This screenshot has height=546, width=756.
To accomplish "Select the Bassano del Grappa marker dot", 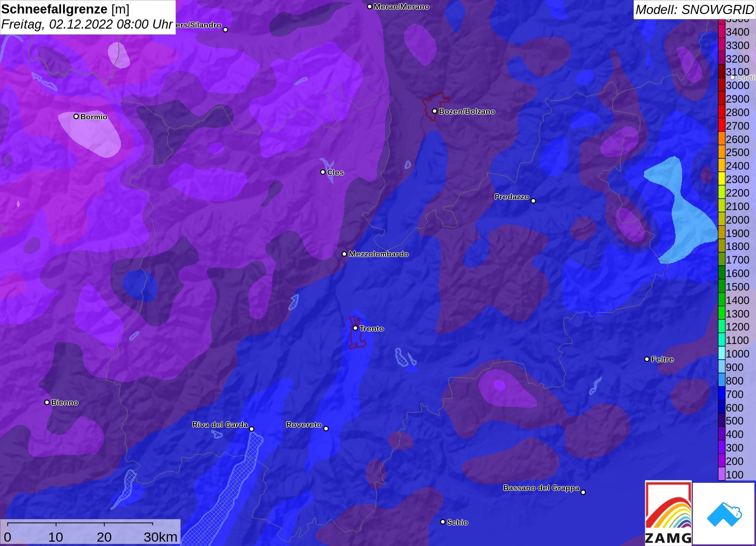I will [x=583, y=492].
